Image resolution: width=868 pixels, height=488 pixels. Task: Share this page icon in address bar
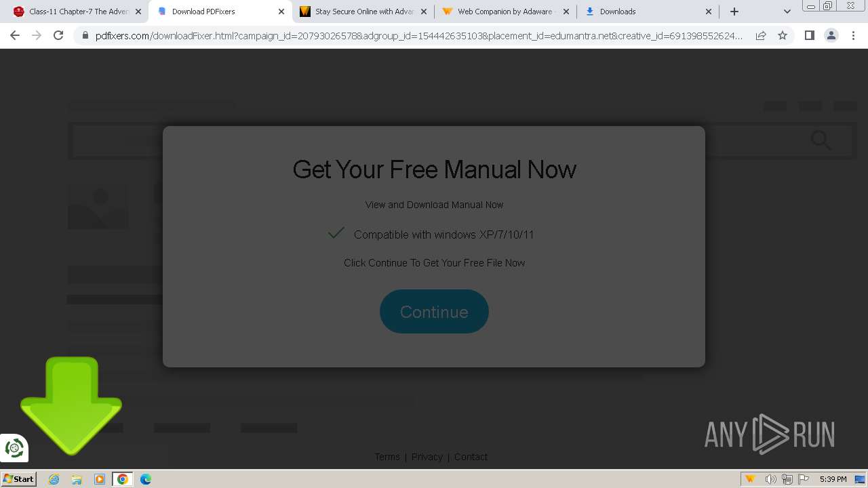pyautogui.click(x=761, y=35)
